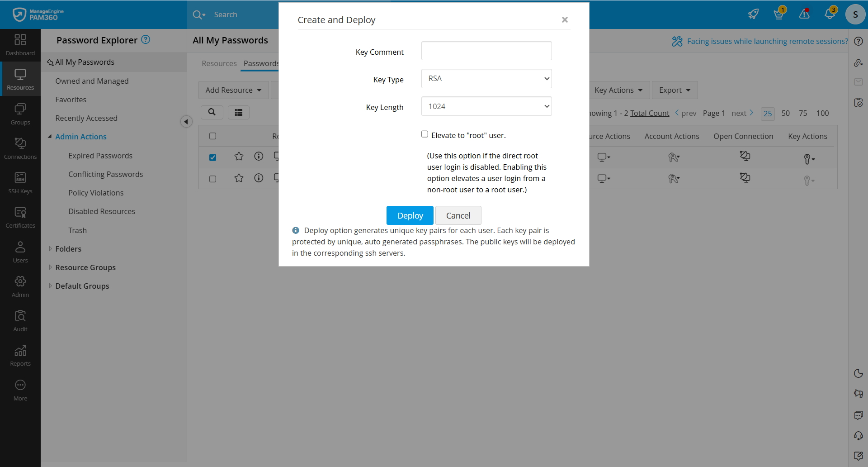Open the Key Length 1024 dropdown
This screenshot has width=868, height=467.
pos(486,106)
